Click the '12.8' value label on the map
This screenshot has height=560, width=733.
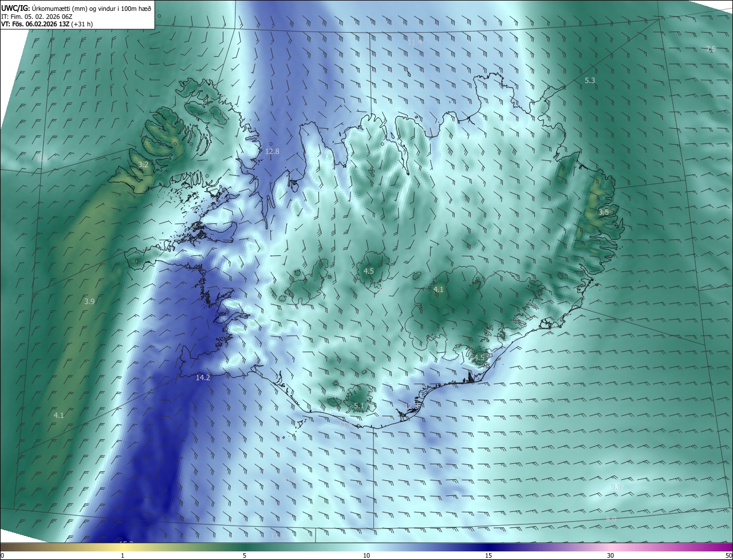click(x=272, y=152)
